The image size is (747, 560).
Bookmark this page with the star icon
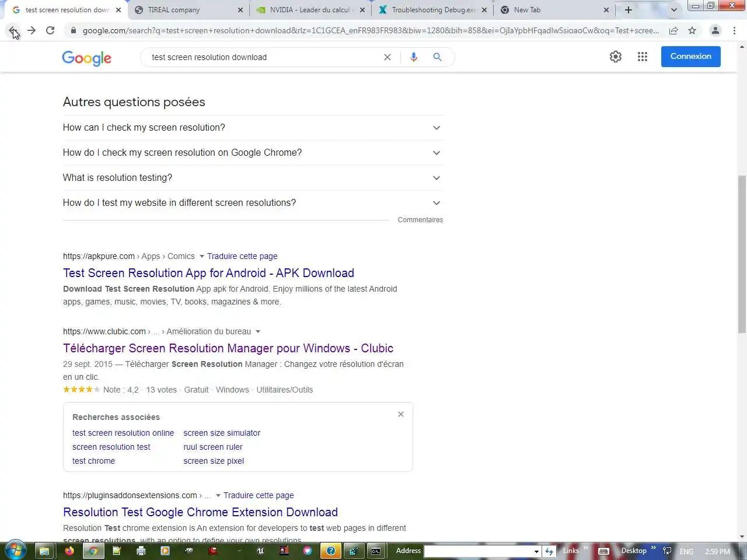692,30
